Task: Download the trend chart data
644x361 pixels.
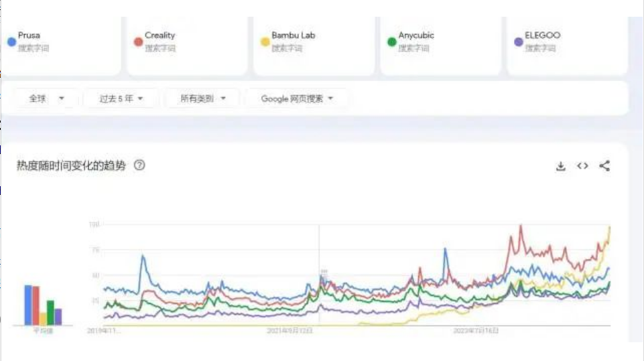Action: [561, 166]
